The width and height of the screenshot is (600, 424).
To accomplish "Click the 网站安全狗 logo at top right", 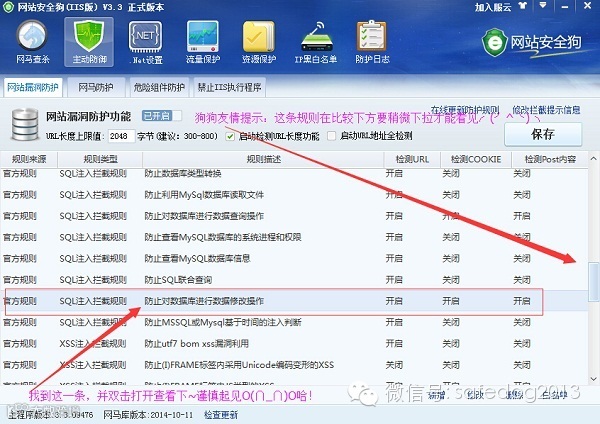I will 532,42.
